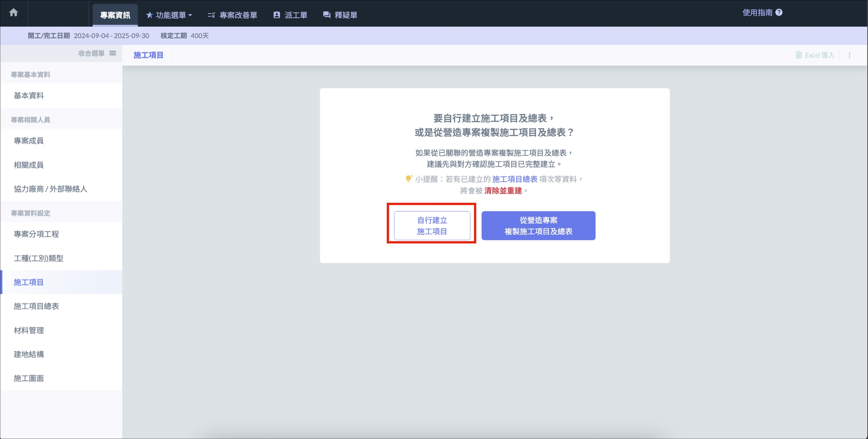
Task: Click the hamburger icon beside 收合選單
Action: [113, 53]
